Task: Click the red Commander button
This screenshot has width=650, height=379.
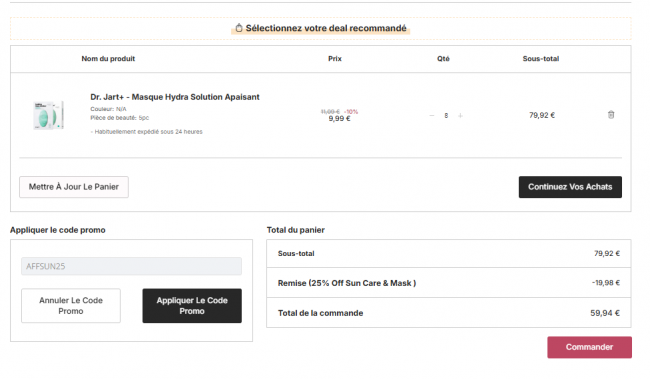Action: pos(589,347)
